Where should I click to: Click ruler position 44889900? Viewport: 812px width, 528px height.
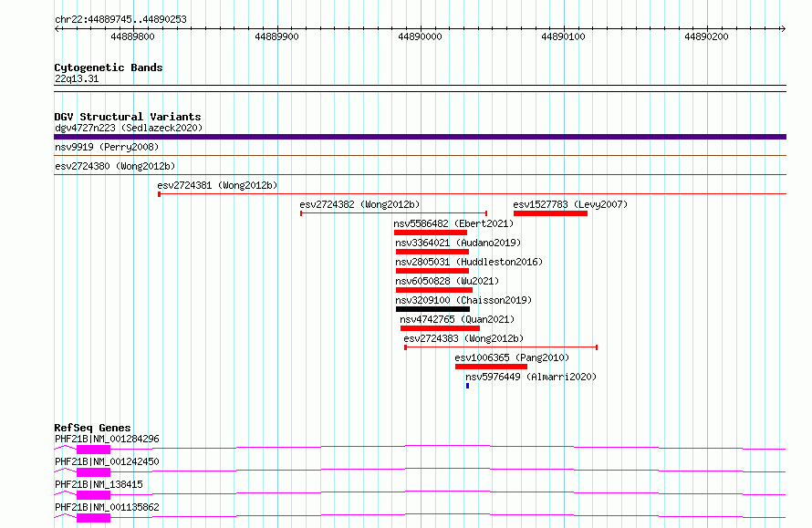276,36
